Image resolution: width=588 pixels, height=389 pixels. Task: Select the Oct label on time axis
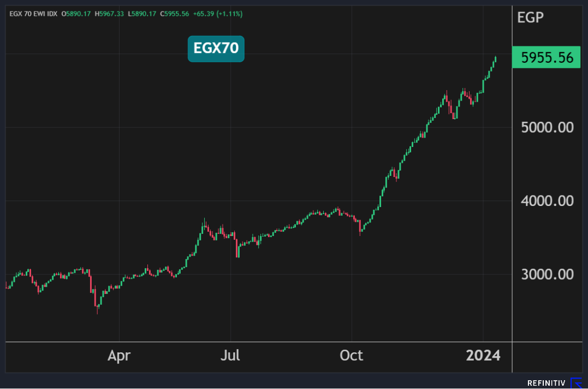click(352, 356)
